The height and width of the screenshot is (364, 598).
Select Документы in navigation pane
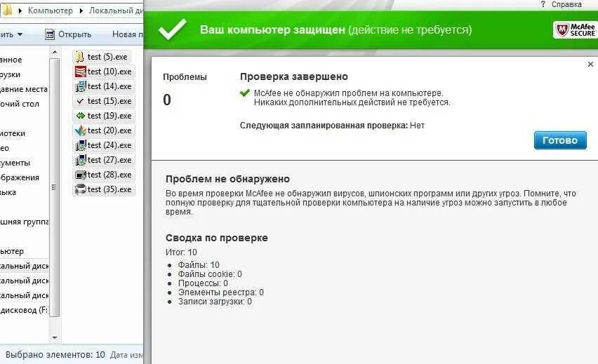[15, 163]
